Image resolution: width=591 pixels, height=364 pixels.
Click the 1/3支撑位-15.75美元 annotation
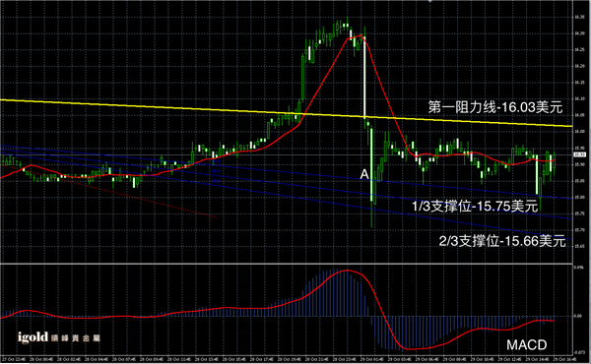click(475, 206)
